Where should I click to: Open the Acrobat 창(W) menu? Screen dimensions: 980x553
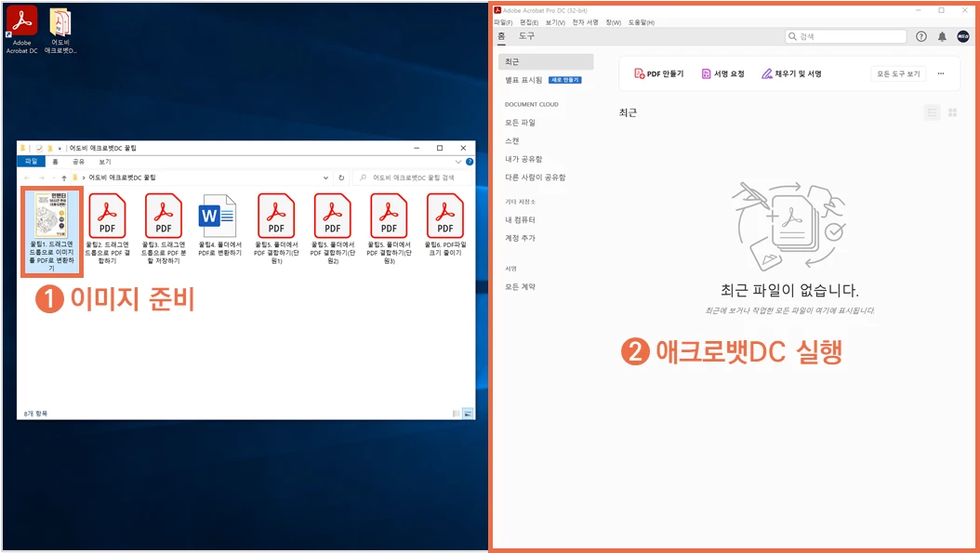[613, 22]
